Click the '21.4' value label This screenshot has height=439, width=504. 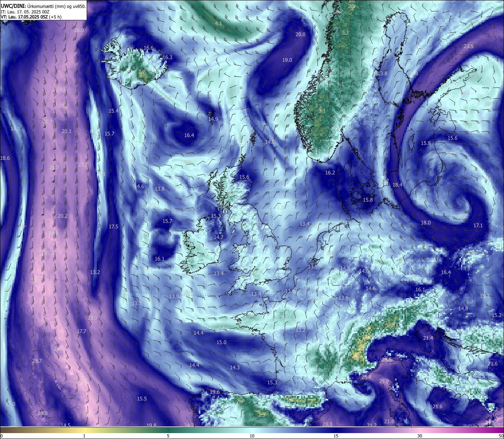click(x=428, y=338)
